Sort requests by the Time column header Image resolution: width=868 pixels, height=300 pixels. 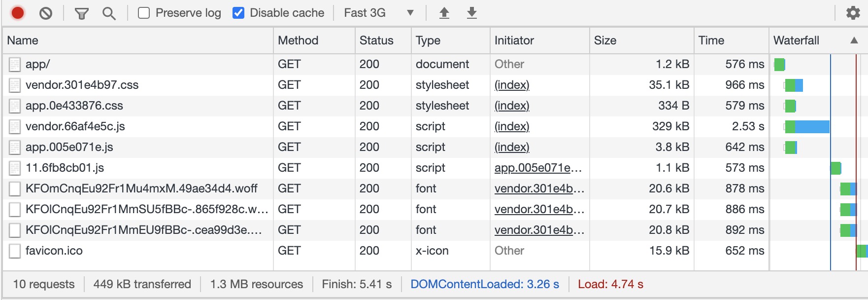pos(732,40)
